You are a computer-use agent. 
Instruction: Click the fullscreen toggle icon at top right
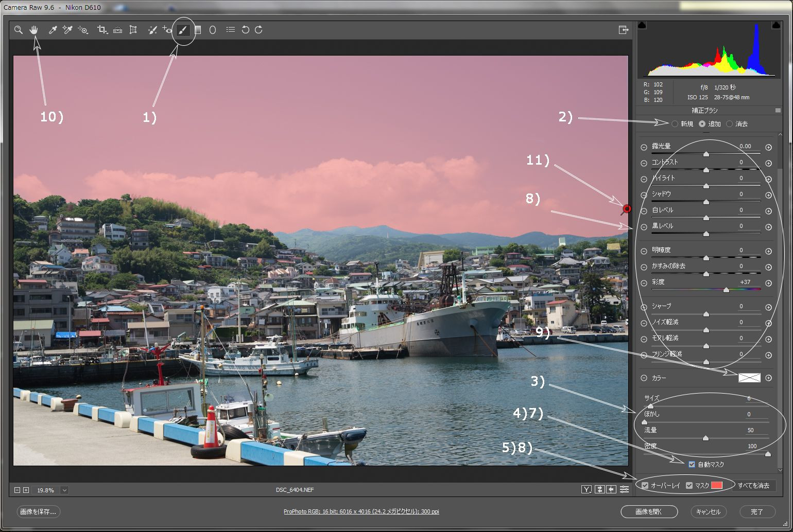tap(624, 30)
